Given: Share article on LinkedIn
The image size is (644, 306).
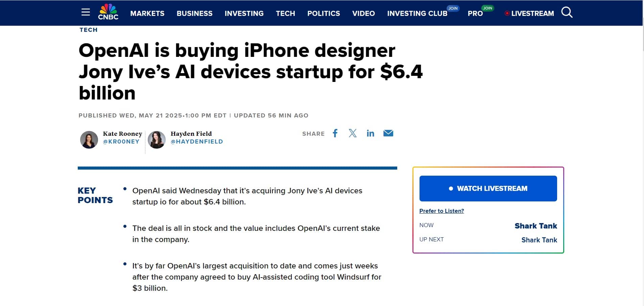Looking at the screenshot, I should tap(370, 133).
